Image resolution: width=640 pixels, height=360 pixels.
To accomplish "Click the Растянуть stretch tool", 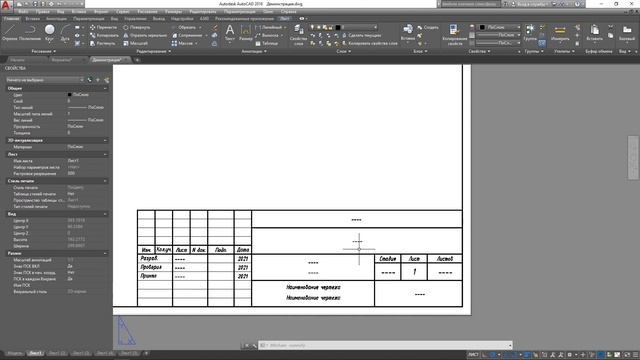I will [x=102, y=43].
